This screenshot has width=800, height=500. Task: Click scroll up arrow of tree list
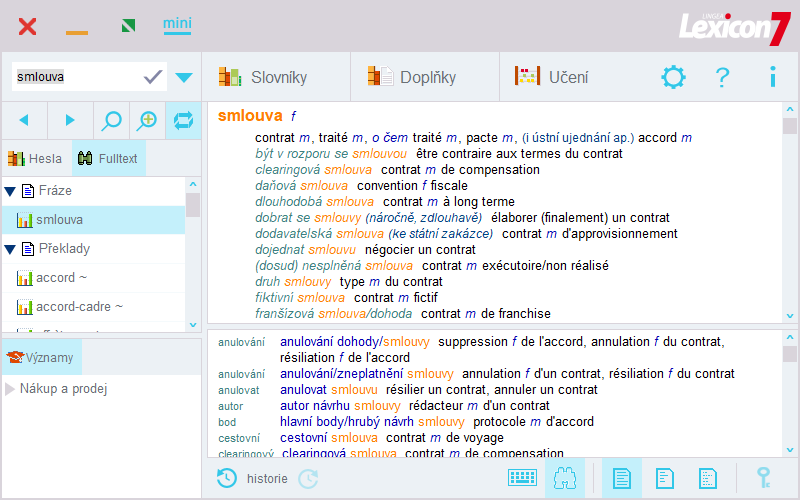(x=193, y=184)
